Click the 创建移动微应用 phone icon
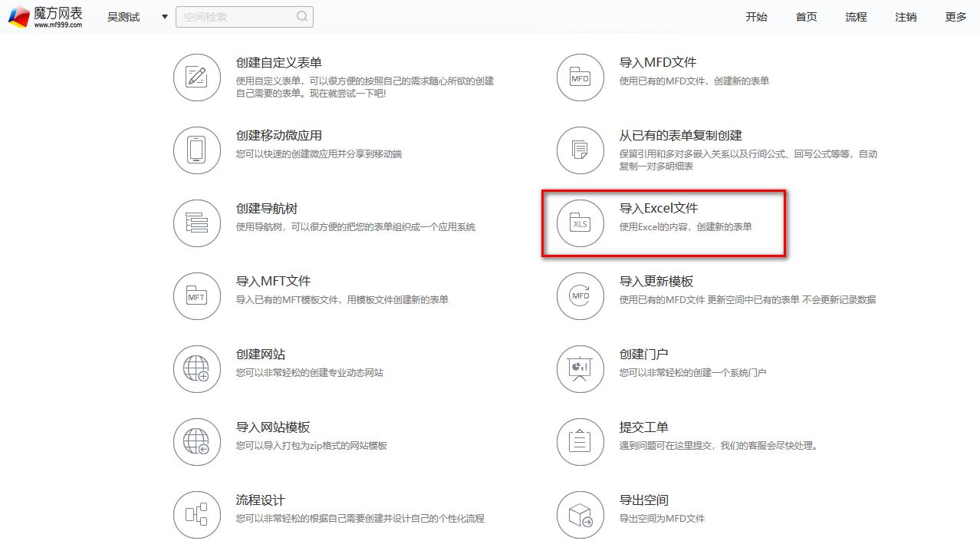The image size is (980, 551). (x=197, y=150)
